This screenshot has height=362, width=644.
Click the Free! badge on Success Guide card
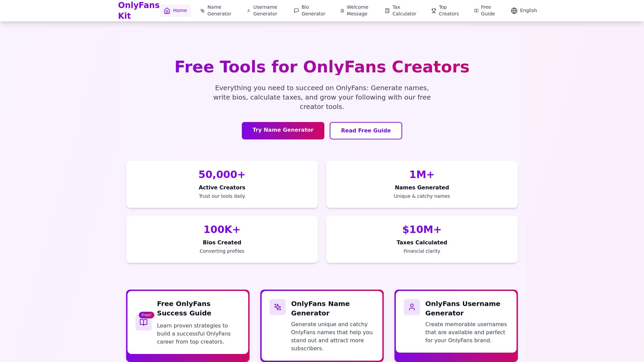(146, 315)
